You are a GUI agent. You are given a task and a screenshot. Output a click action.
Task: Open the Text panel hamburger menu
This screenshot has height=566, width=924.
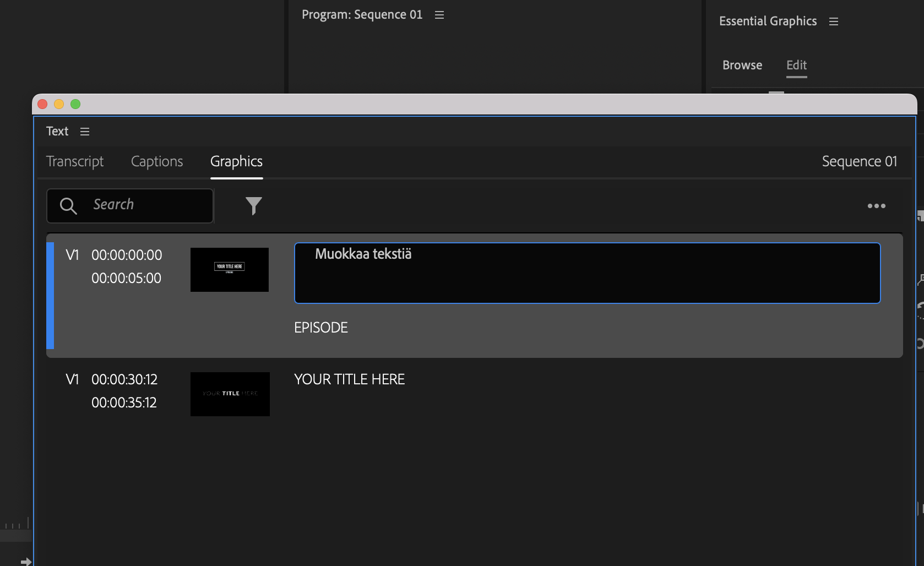point(85,132)
